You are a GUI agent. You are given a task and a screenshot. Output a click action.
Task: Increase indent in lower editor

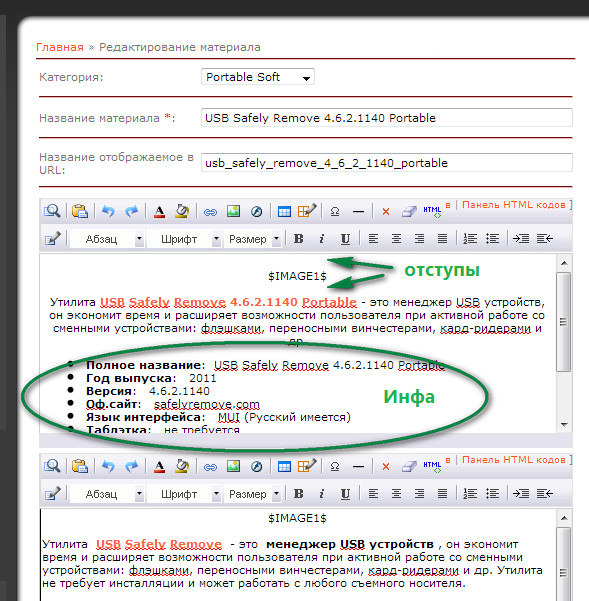click(521, 494)
